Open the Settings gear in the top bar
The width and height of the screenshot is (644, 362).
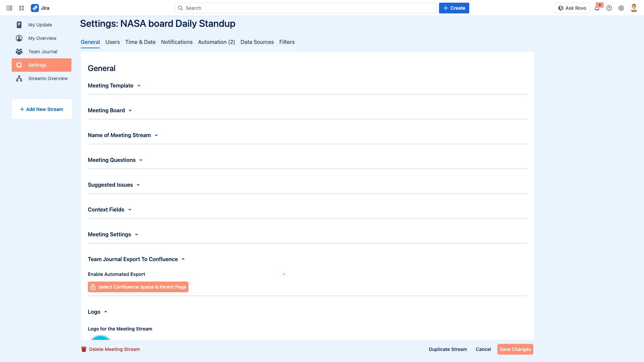point(621,8)
